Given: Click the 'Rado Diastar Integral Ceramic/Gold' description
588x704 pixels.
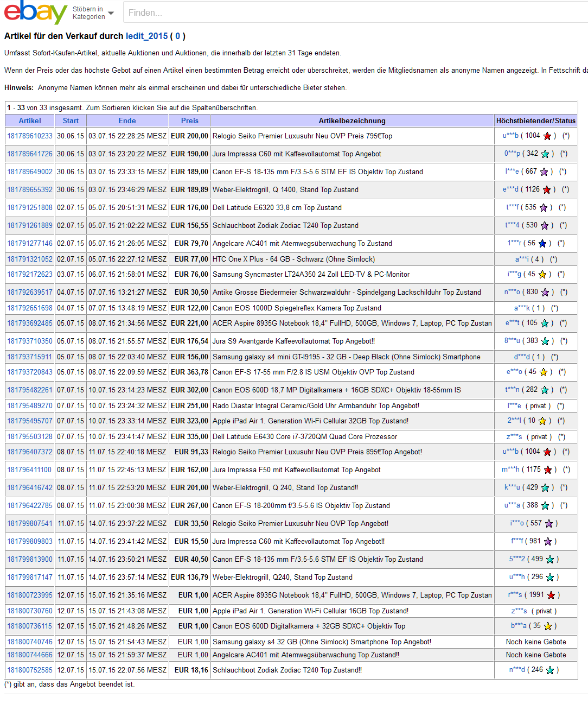Looking at the screenshot, I should (x=316, y=406).
